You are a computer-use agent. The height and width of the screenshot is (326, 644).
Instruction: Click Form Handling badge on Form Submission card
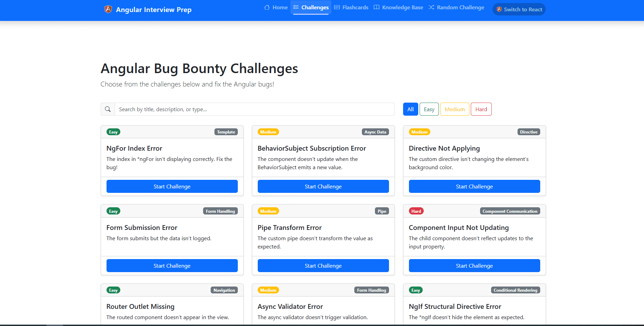pos(220,211)
